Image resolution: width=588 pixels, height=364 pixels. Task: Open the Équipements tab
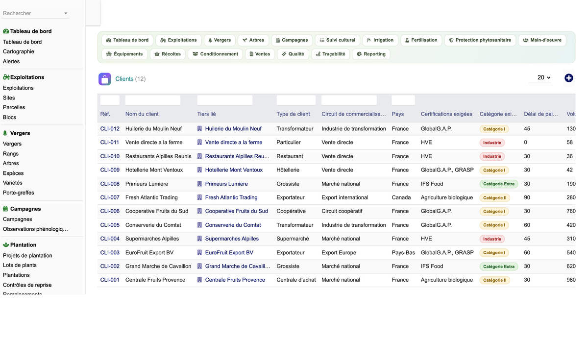pos(124,54)
